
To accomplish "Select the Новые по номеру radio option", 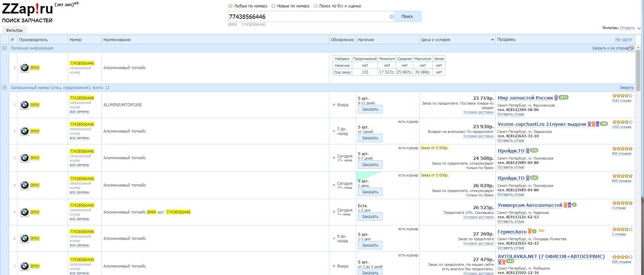I will [x=274, y=6].
